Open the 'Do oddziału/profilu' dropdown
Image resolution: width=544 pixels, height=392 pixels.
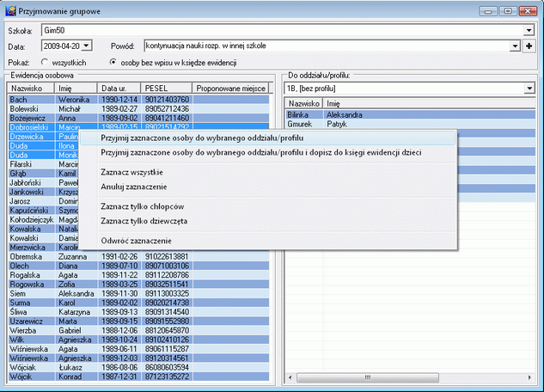pyautogui.click(x=529, y=89)
